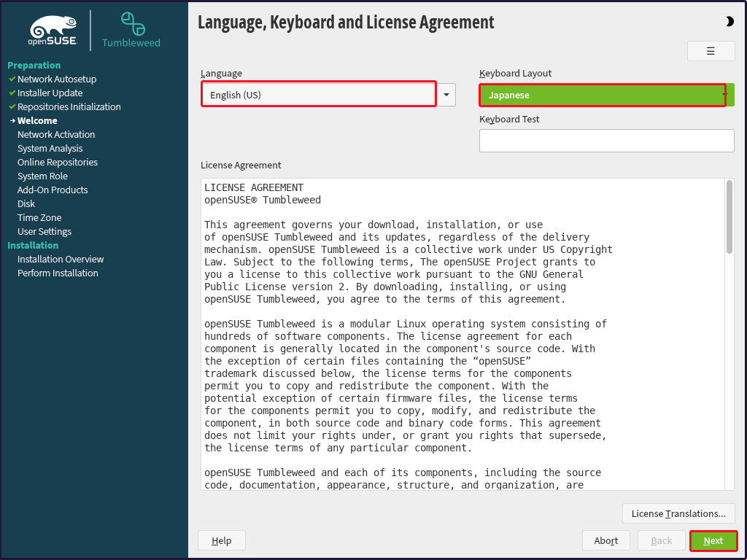Click the license agreement scrollbar thumb
The image size is (747, 560).
(x=729, y=217)
